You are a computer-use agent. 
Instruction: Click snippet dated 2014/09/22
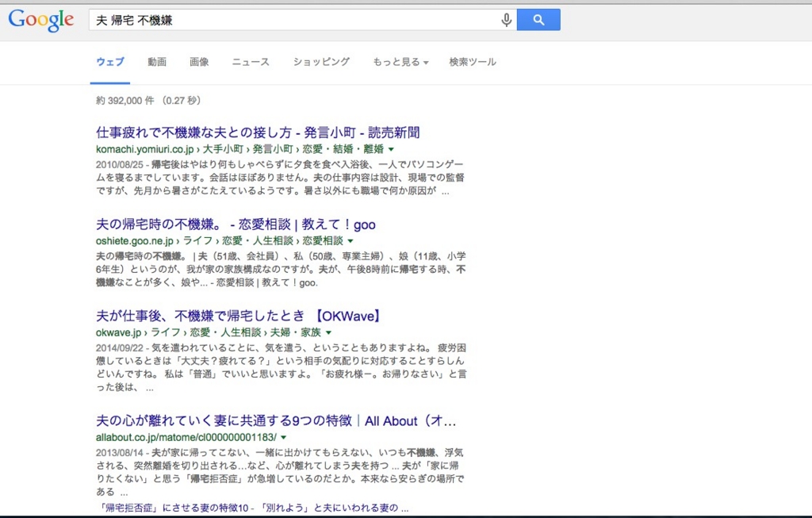(x=282, y=367)
